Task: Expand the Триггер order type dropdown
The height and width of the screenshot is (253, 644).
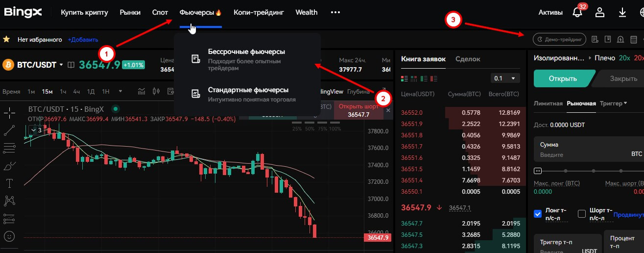Action: [x=613, y=103]
